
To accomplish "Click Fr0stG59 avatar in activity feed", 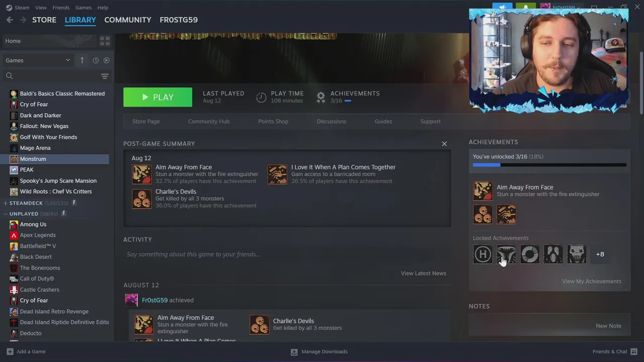I will click(131, 300).
